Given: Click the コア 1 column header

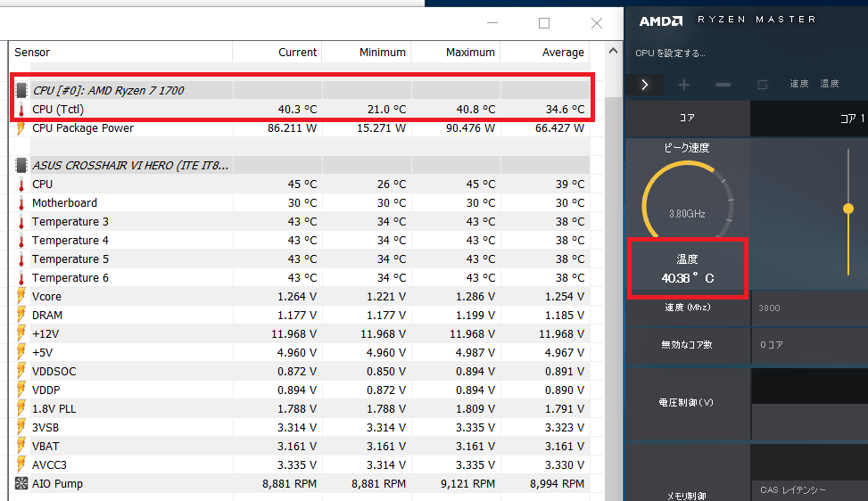Looking at the screenshot, I should point(851,119).
